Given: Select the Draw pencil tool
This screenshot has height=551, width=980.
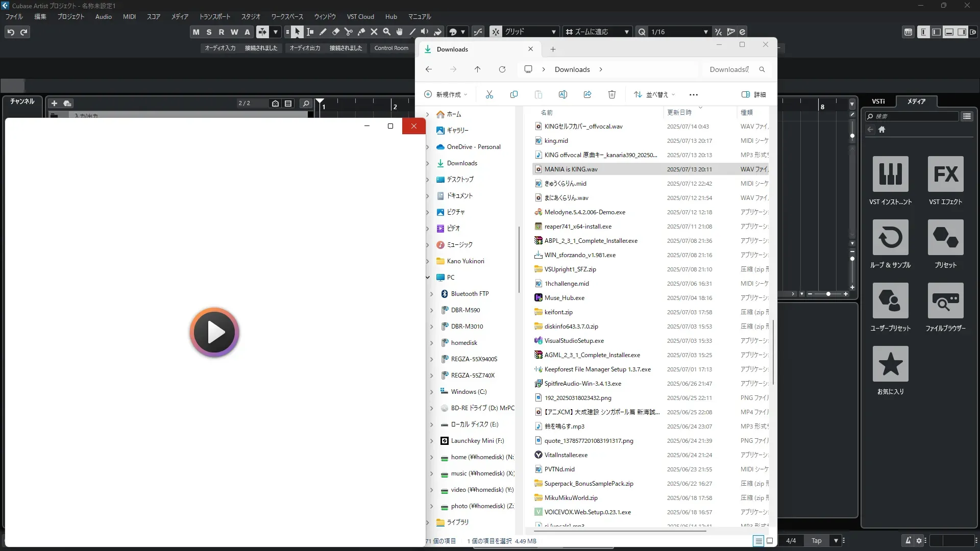Looking at the screenshot, I should point(323,32).
